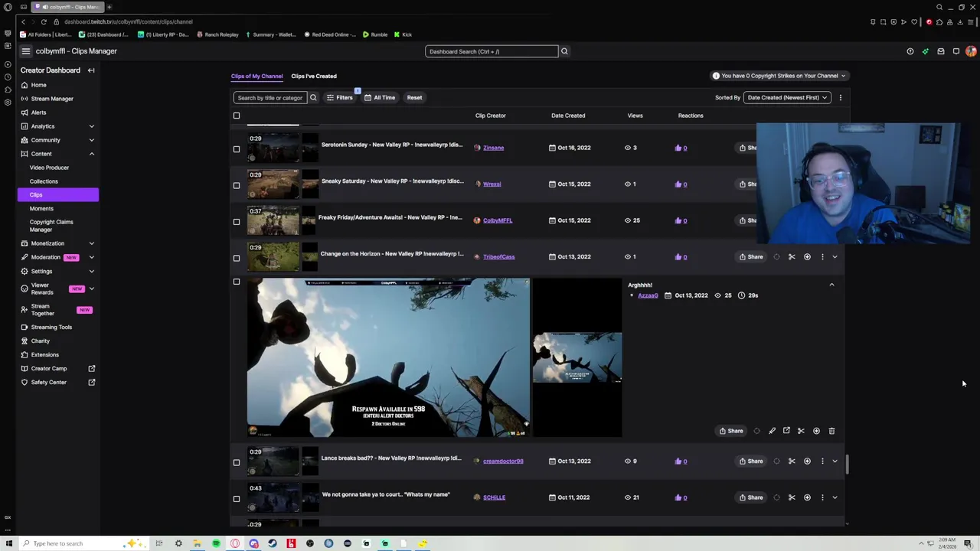Click the scissors icon for Lance breaks bad clip
Screen dimensions: 980x551
[792, 461]
